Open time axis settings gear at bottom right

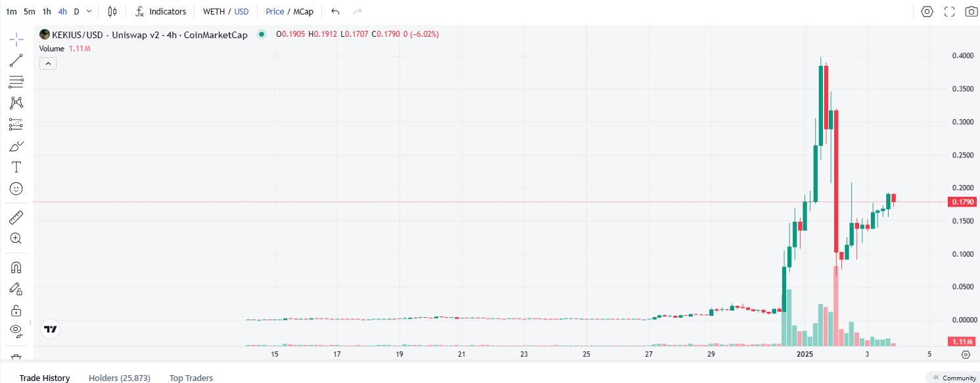[966, 355]
